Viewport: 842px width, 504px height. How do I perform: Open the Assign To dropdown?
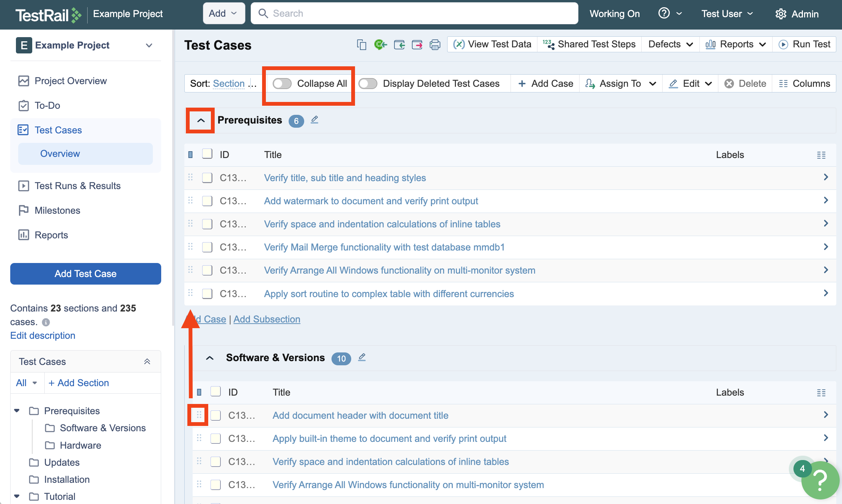(x=621, y=83)
